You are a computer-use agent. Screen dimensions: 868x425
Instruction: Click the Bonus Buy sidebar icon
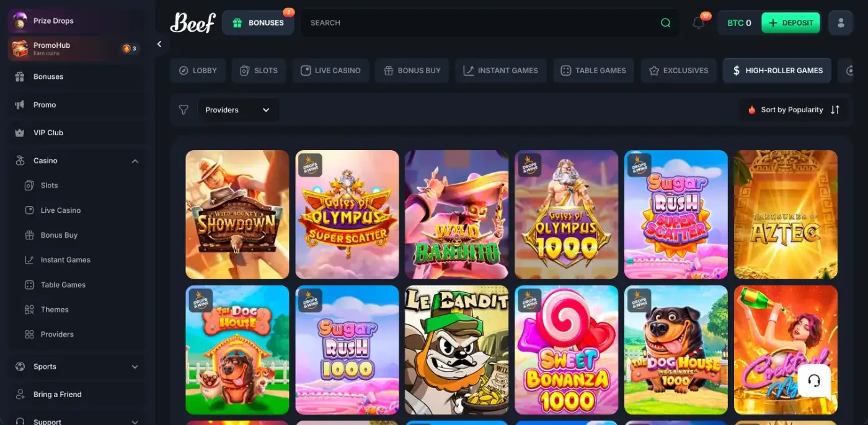[29, 235]
